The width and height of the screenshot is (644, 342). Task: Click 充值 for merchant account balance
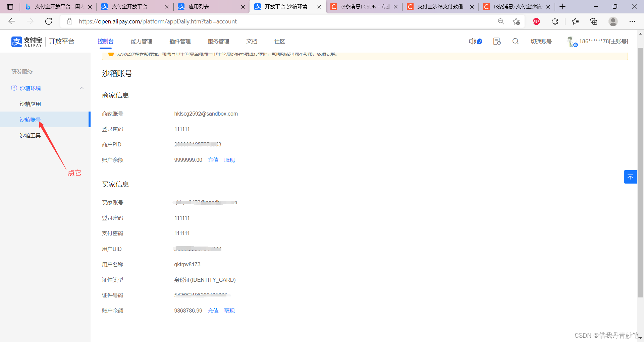click(x=213, y=160)
